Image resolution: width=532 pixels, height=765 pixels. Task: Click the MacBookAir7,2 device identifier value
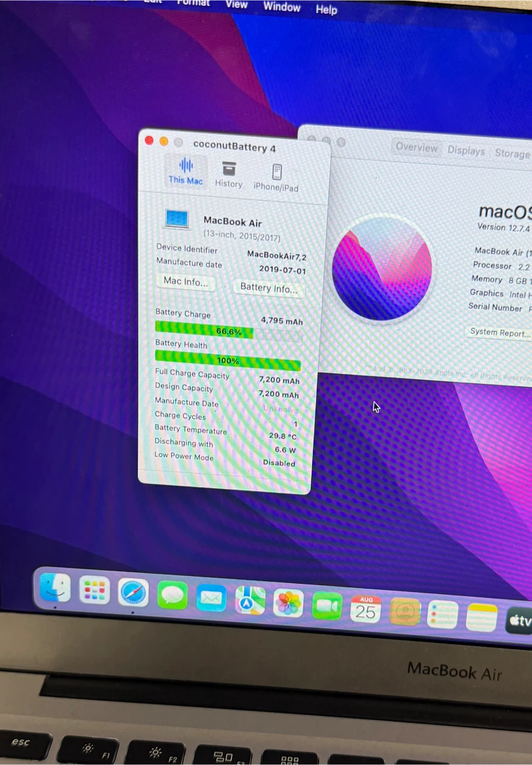point(277,256)
